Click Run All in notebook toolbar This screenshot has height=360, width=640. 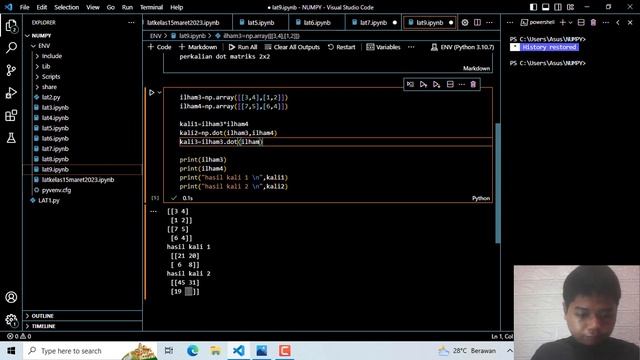[243, 47]
